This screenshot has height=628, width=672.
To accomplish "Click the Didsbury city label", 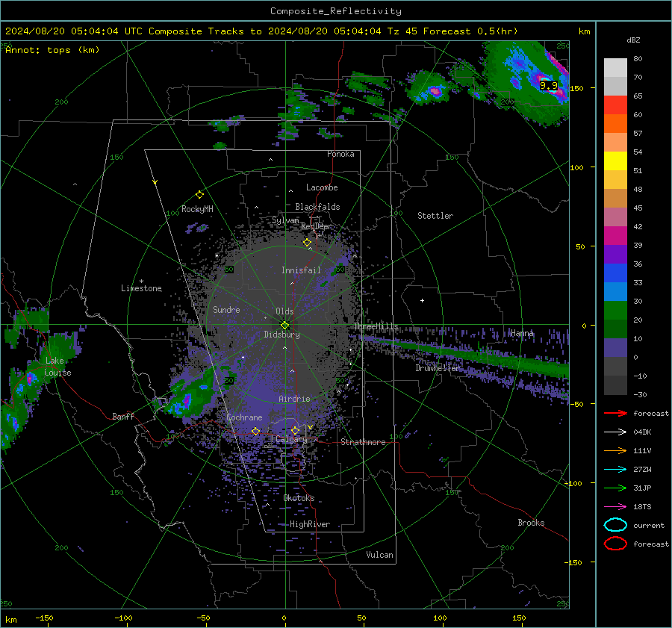I will (281, 335).
